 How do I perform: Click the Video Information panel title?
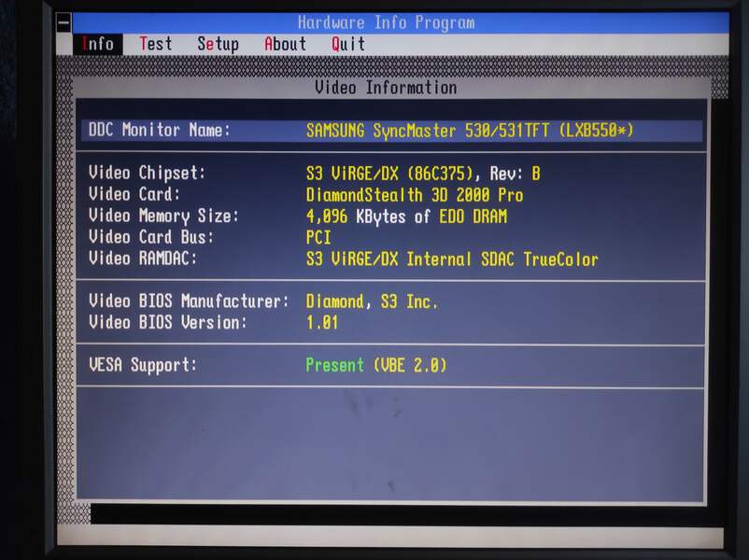386,88
